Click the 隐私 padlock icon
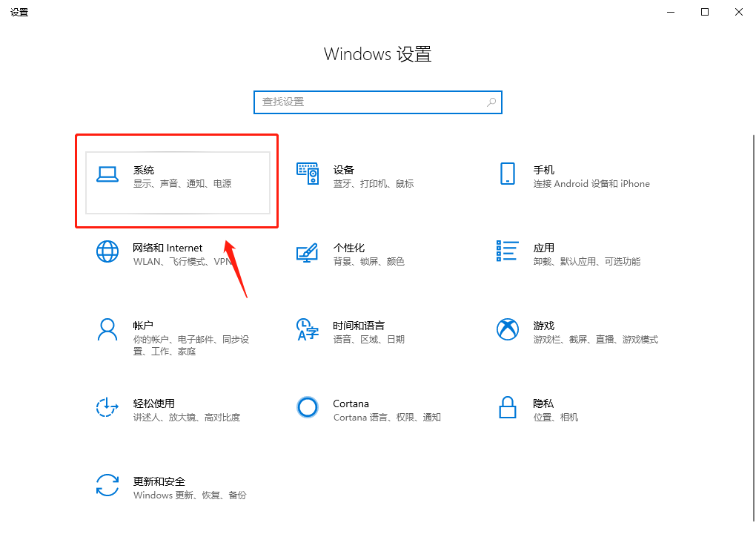Viewport: 756px width, 537px height. click(x=508, y=408)
